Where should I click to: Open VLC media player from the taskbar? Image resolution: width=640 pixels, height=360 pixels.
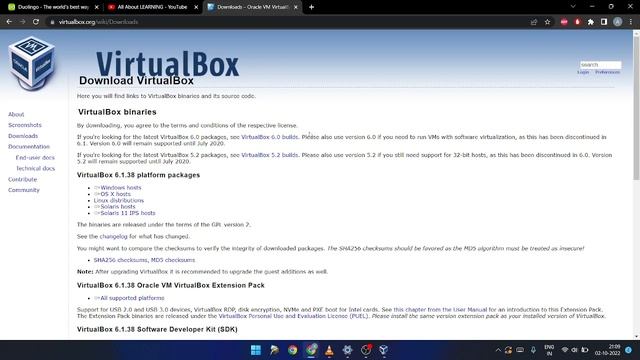pyautogui.click(x=329, y=350)
